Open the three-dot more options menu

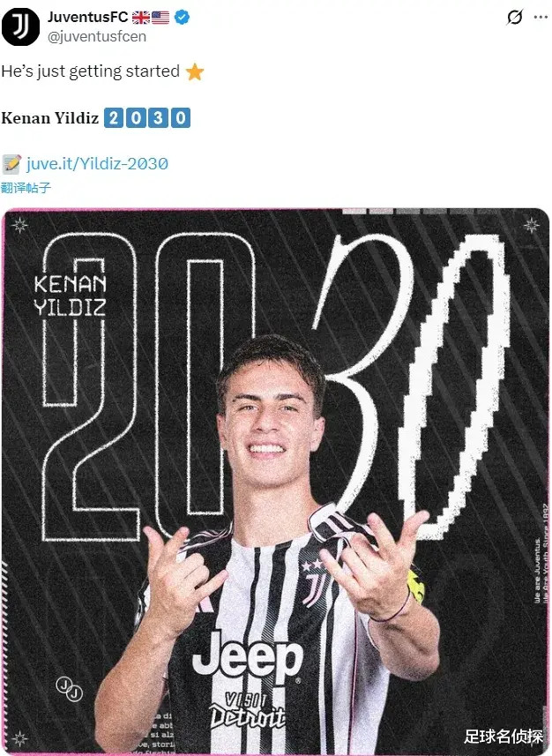click(541, 18)
